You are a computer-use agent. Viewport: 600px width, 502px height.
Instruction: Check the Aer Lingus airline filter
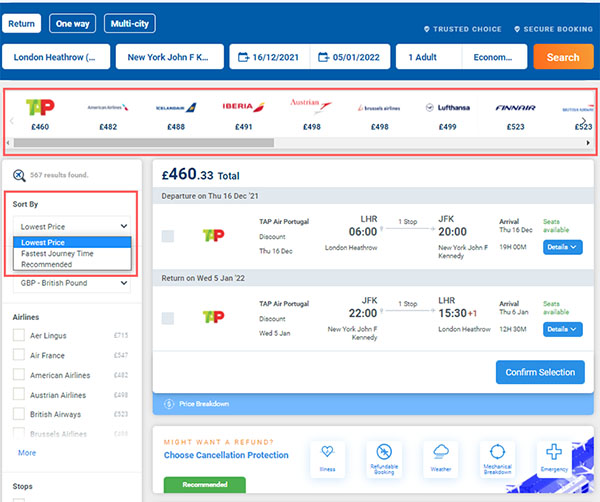[x=19, y=335]
